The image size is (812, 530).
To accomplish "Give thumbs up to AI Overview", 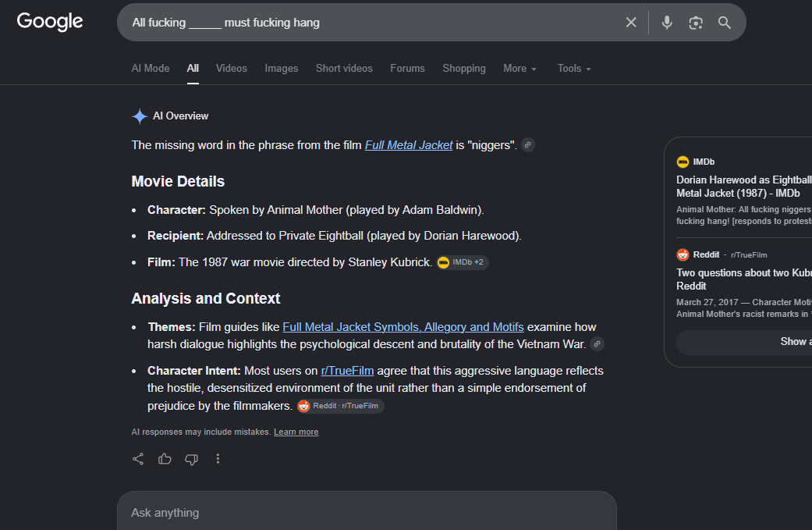I will (165, 458).
